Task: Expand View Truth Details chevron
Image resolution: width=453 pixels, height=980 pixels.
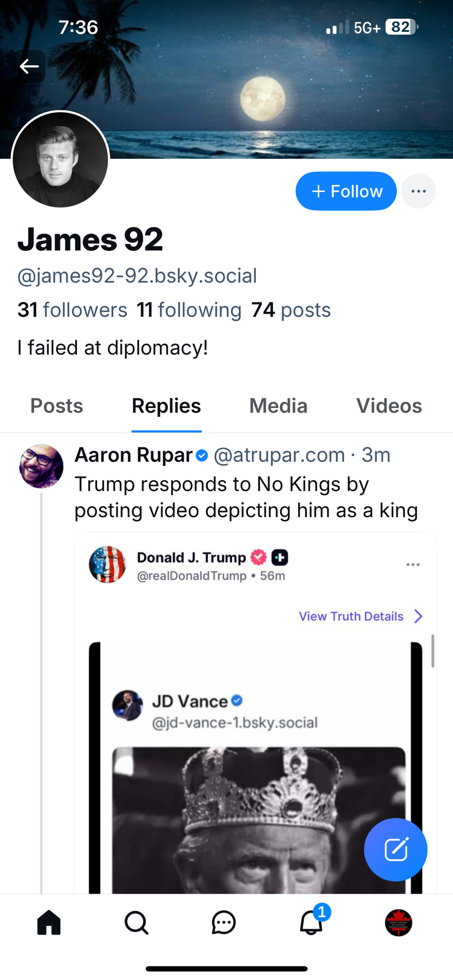Action: (x=418, y=616)
